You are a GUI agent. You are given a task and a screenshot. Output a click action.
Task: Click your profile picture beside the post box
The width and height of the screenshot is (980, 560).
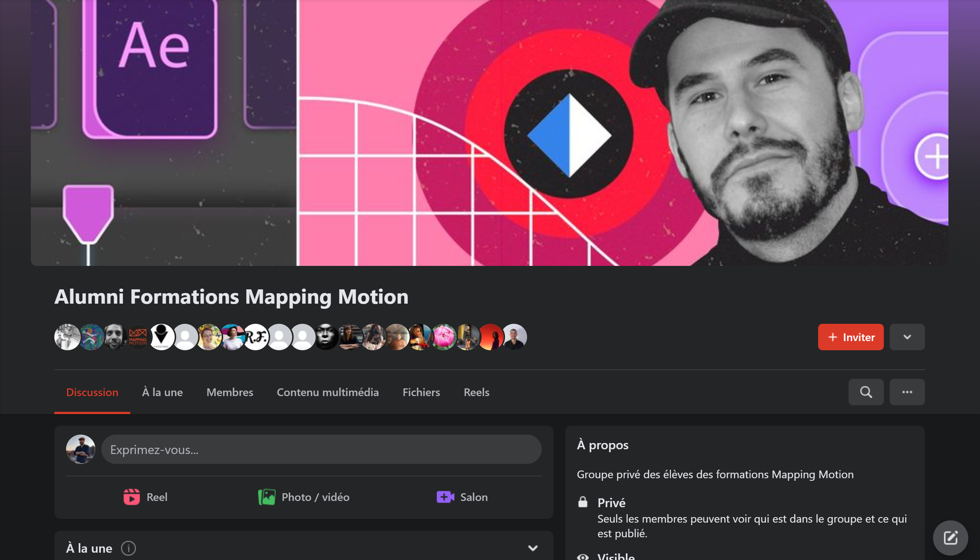tap(80, 449)
